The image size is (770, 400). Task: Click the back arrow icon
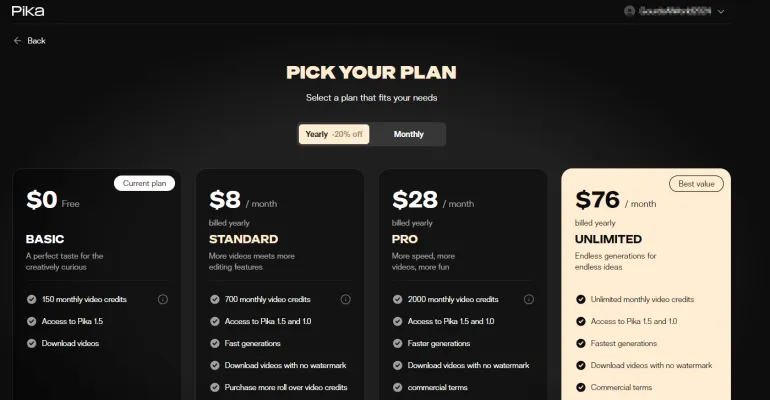tap(17, 41)
